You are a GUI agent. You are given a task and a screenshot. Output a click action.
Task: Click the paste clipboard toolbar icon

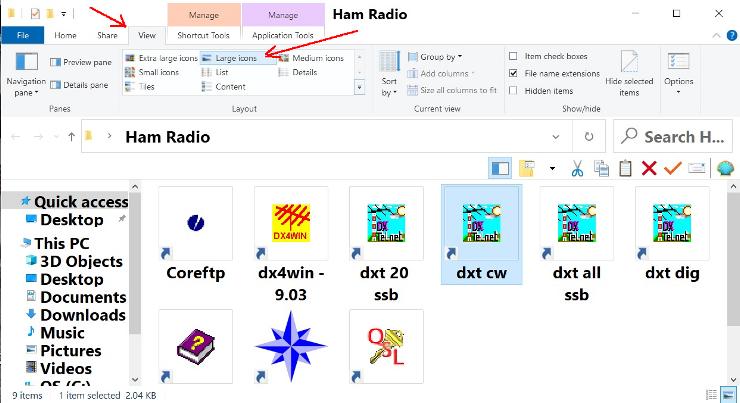tap(625, 168)
